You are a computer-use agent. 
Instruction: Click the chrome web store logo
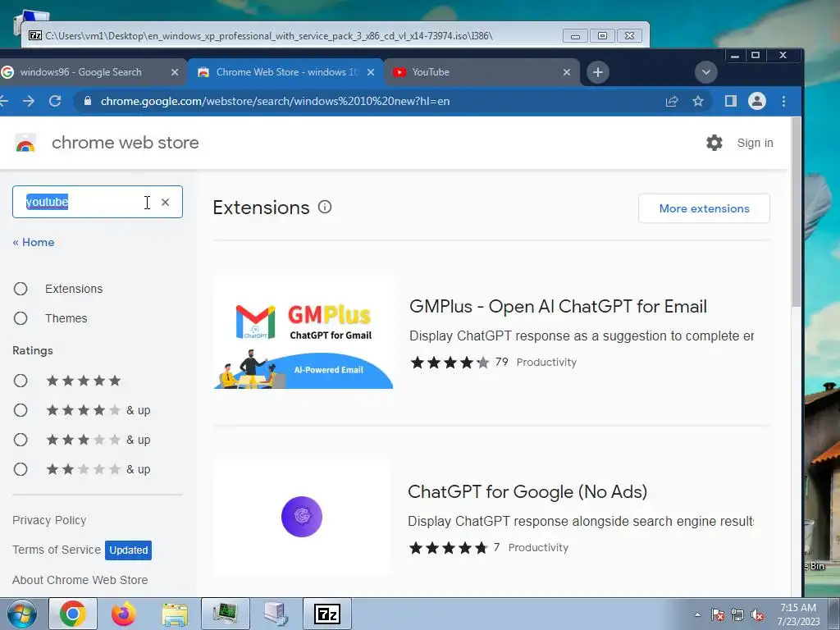click(x=25, y=143)
